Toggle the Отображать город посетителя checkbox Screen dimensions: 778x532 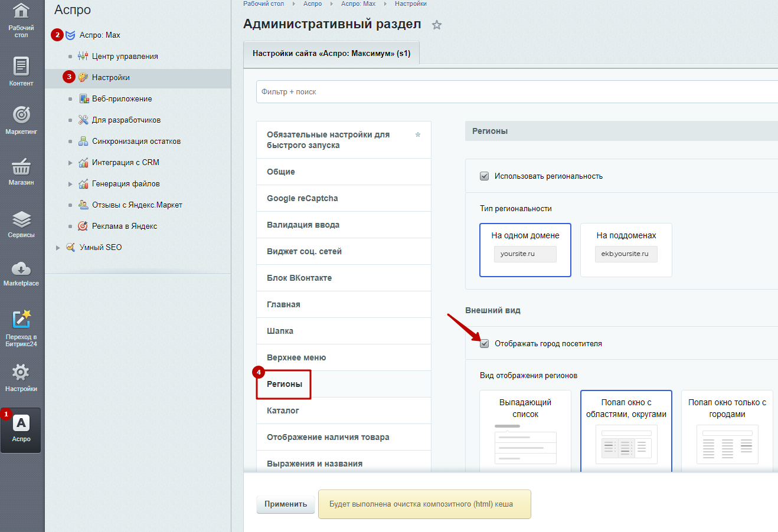485,344
